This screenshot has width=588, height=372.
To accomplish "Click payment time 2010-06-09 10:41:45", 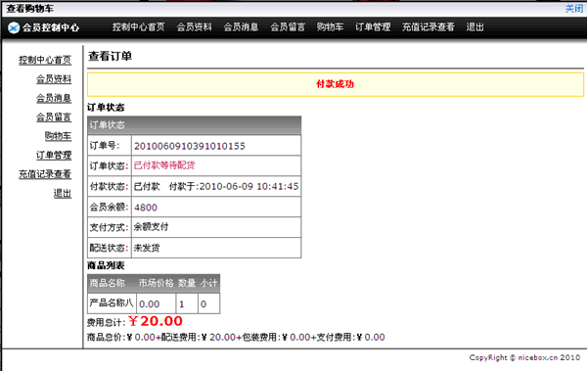I will click(249, 186).
